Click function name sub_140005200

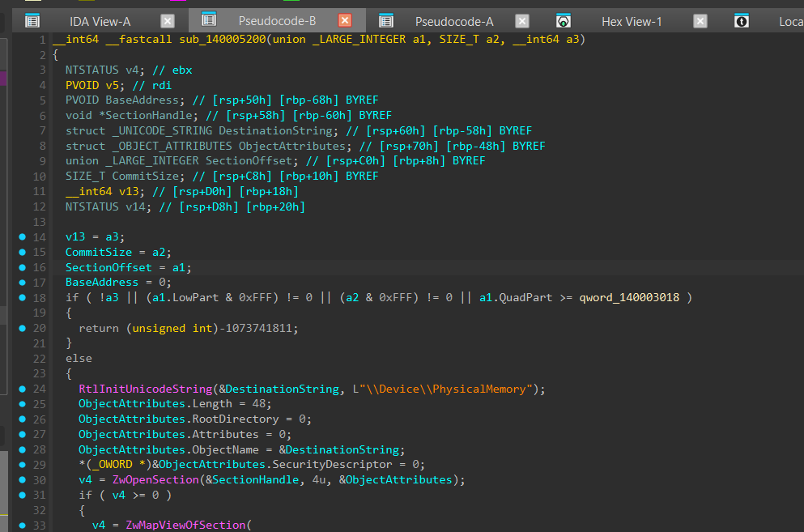223,39
